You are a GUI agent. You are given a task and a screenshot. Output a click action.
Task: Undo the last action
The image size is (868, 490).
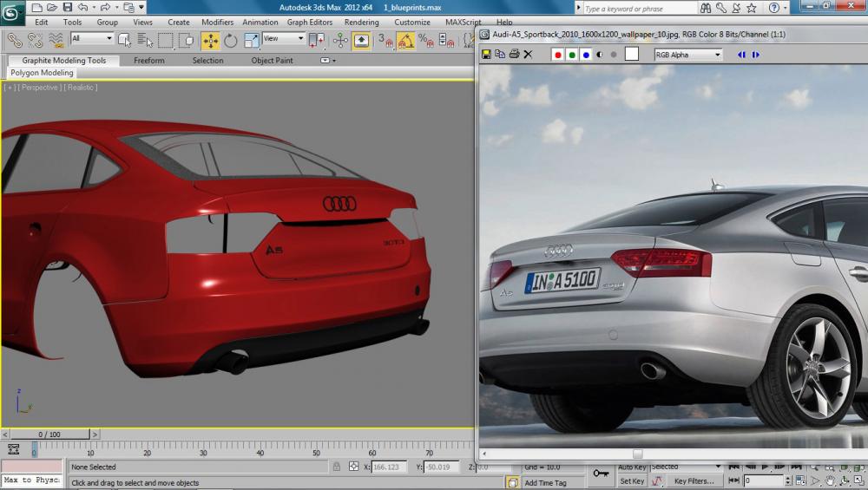(82, 7)
